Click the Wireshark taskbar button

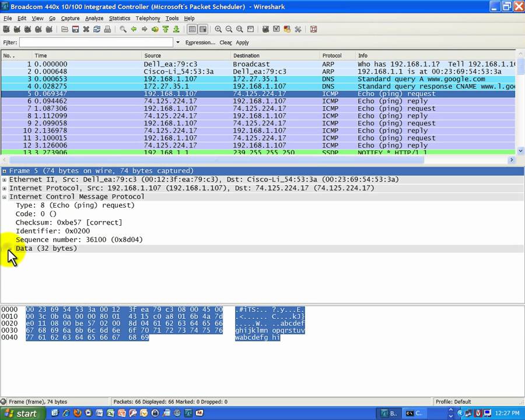click(x=388, y=414)
